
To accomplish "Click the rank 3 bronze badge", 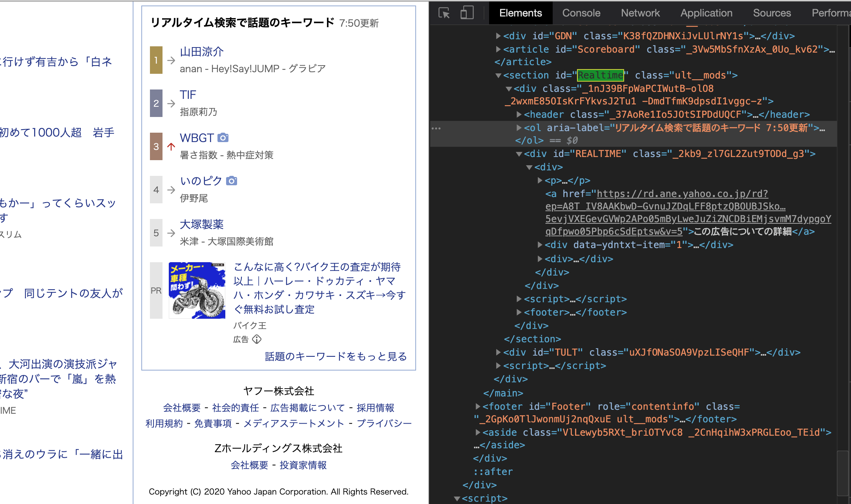I will (156, 146).
